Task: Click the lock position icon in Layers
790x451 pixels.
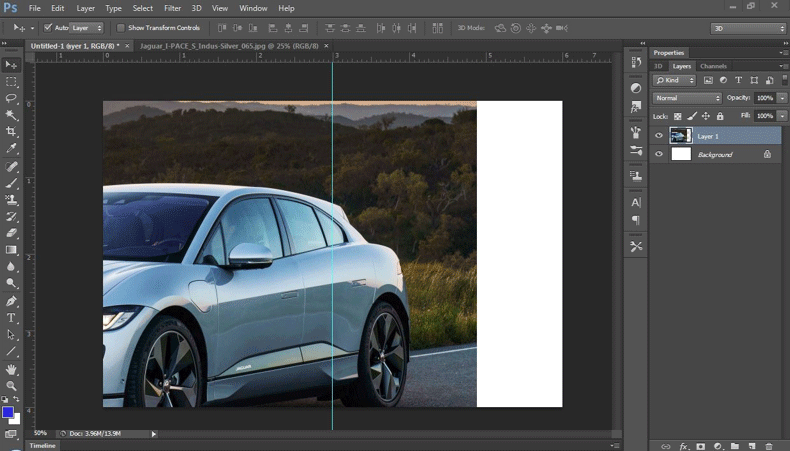Action: [705, 116]
